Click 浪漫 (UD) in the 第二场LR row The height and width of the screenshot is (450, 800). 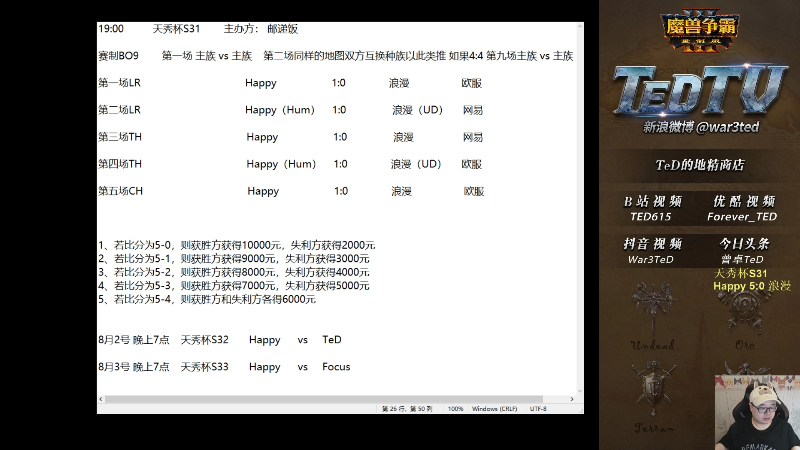tap(418, 110)
